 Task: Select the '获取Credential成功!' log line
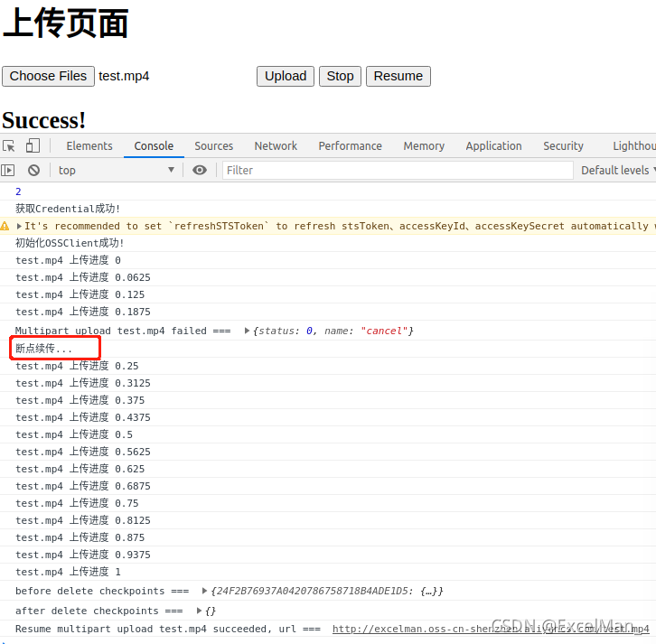tap(68, 209)
